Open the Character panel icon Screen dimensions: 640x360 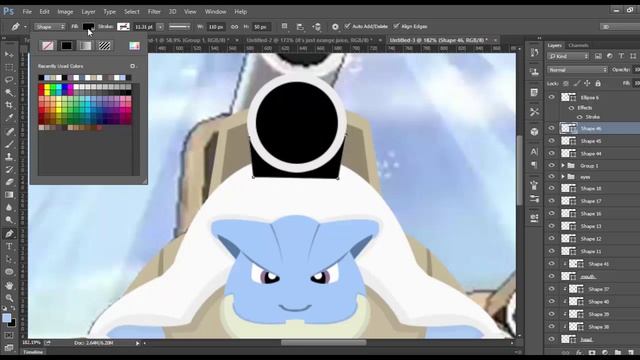click(x=534, y=151)
